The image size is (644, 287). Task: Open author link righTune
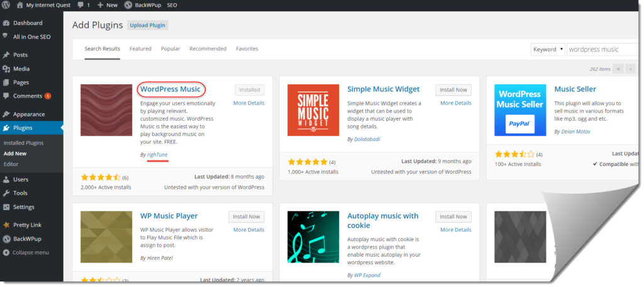(x=157, y=155)
